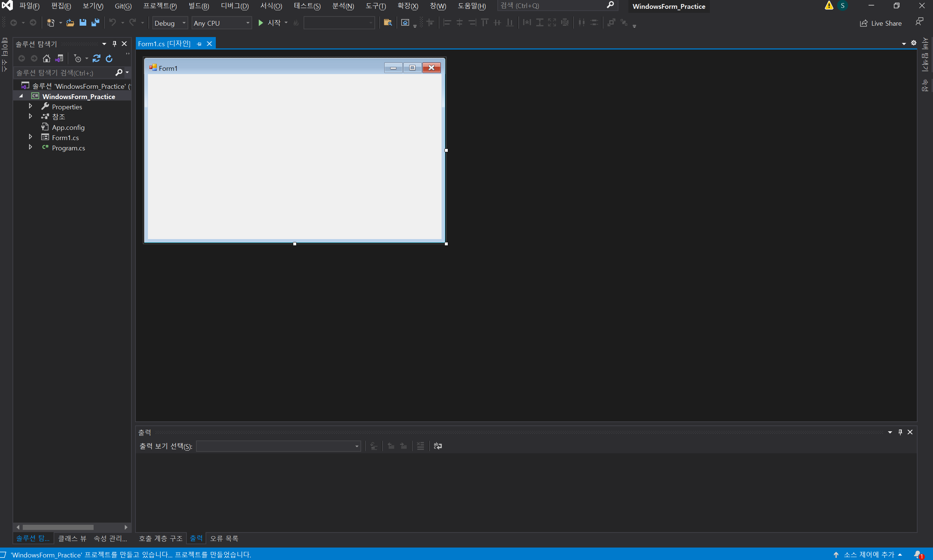Image resolution: width=933 pixels, height=560 pixels.
Task: Switch to the 오류 목록 tab
Action: point(224,538)
